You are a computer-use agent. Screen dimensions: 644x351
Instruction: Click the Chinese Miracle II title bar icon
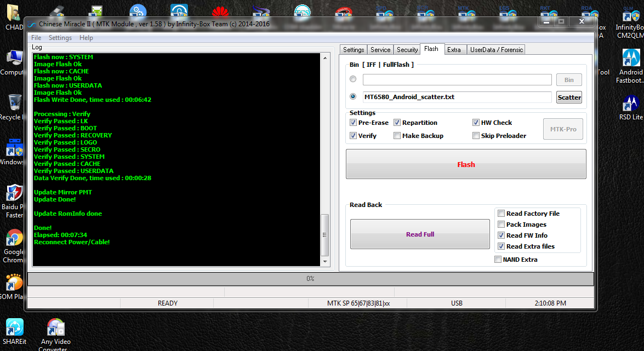pos(32,24)
